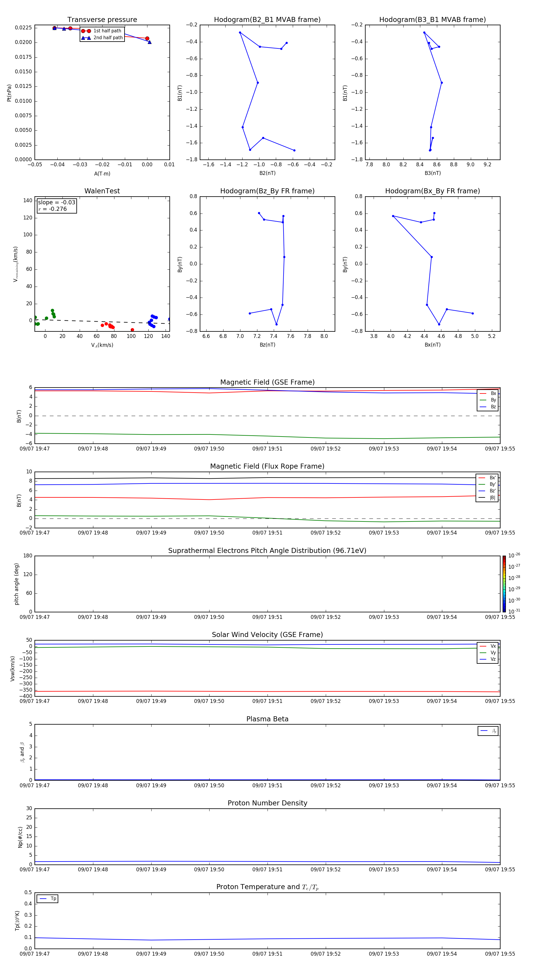Click the 'Proton Number Density' title
The height and width of the screenshot is (980, 535).
click(x=267, y=803)
